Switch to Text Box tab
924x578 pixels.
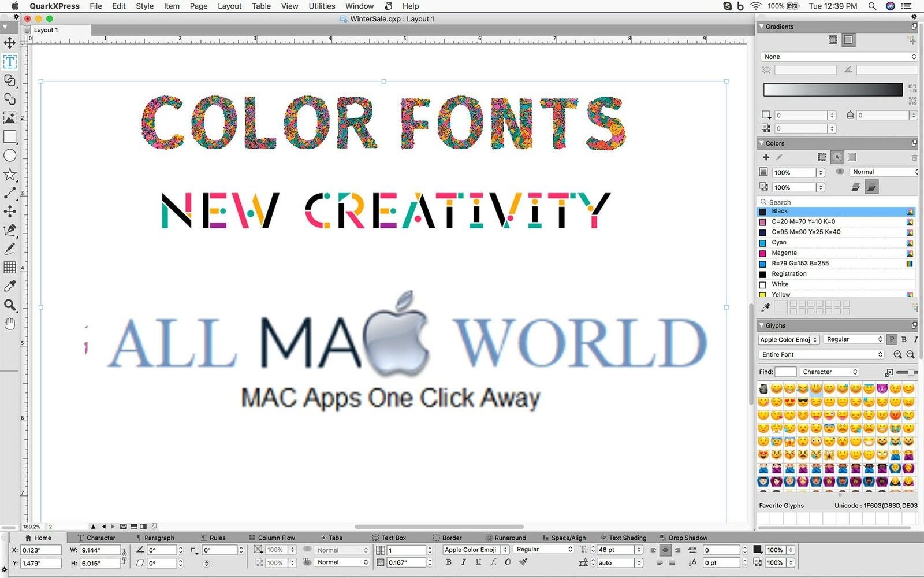pos(389,538)
